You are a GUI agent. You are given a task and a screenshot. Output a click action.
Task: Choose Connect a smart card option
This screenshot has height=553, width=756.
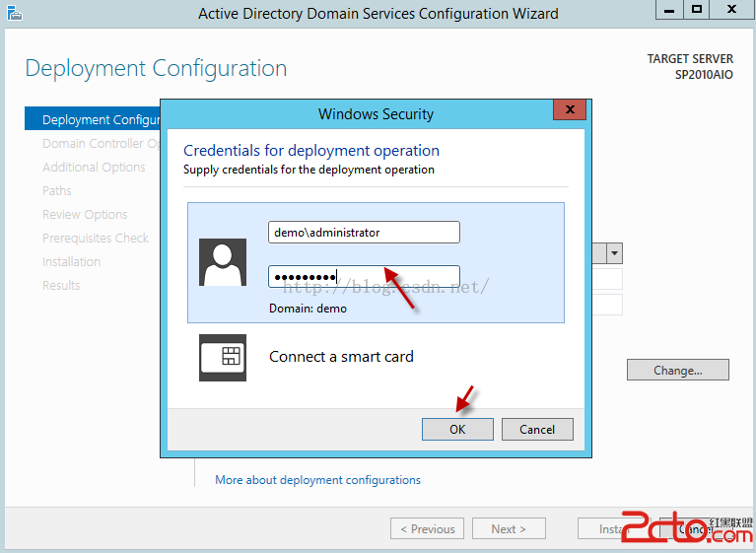click(x=341, y=357)
